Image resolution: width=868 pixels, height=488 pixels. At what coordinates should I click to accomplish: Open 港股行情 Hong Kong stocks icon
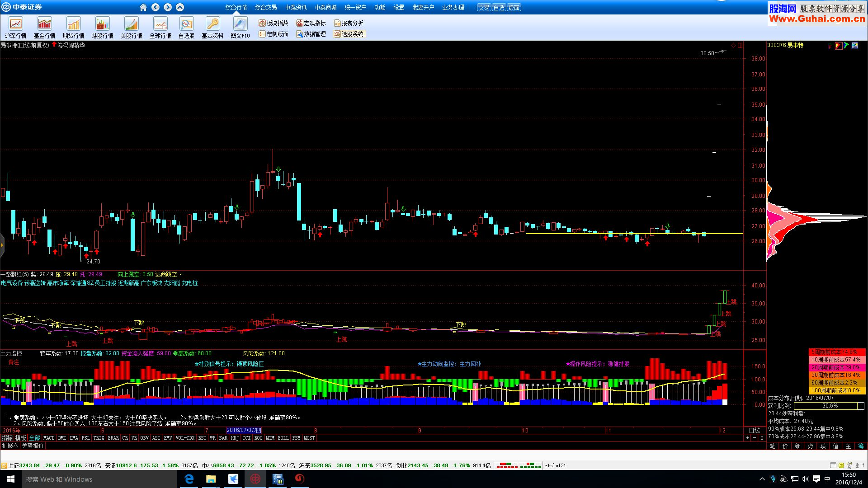point(102,28)
